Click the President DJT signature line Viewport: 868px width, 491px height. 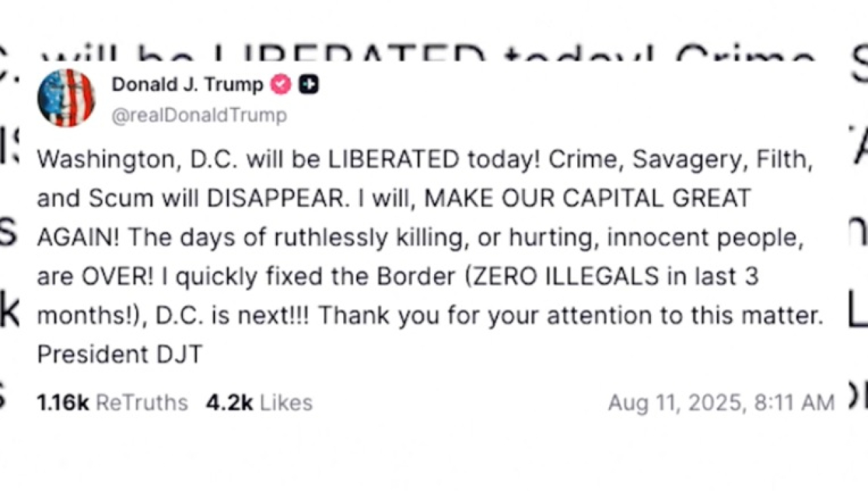click(119, 355)
